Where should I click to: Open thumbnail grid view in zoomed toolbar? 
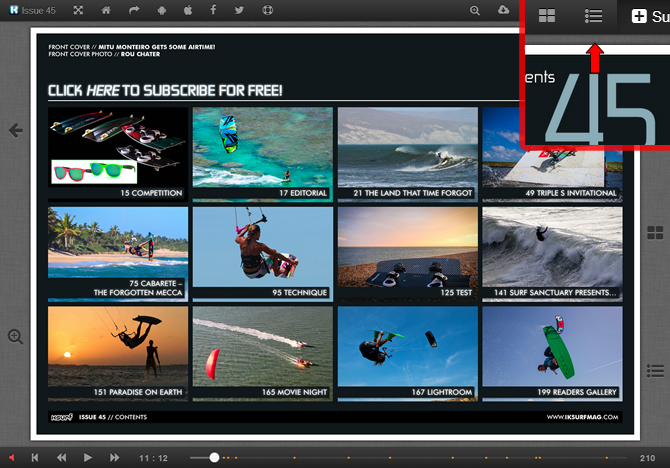coord(547,16)
